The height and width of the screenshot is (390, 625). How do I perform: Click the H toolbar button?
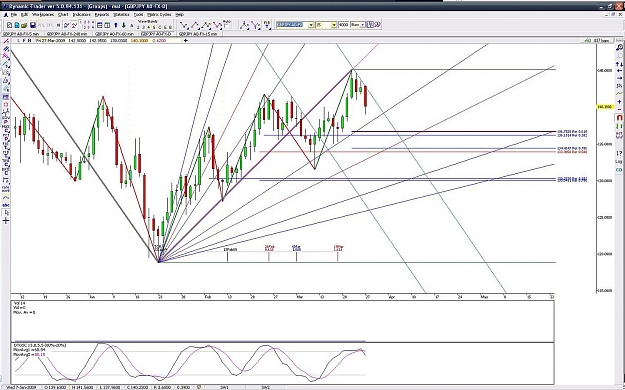(59, 25)
